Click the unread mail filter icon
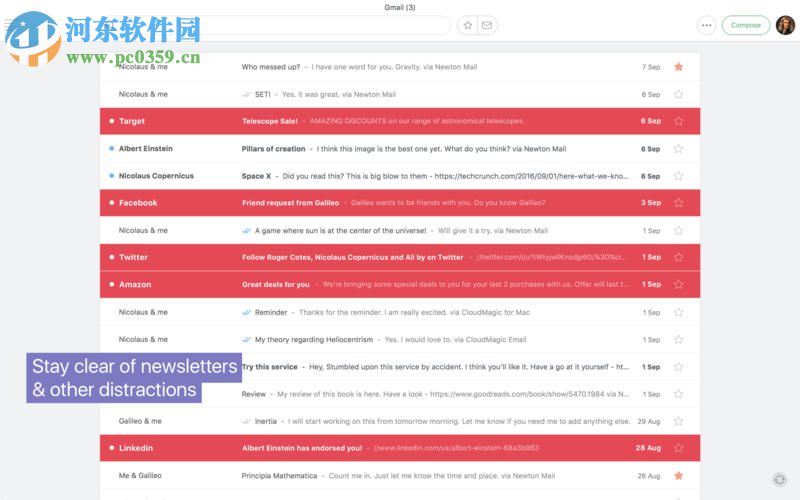 click(x=487, y=26)
